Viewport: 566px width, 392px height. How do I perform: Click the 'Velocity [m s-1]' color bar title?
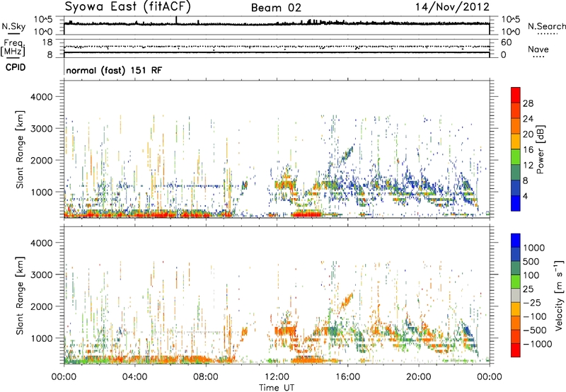[559, 295]
